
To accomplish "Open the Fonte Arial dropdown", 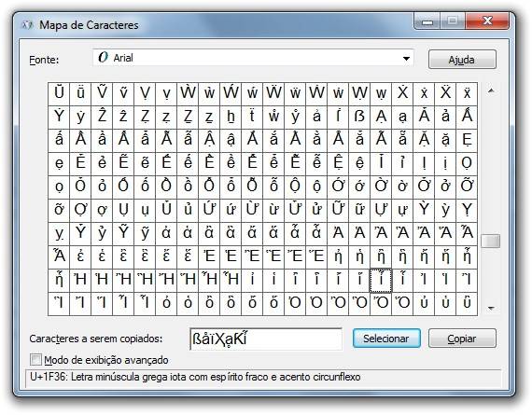I will (x=253, y=58).
